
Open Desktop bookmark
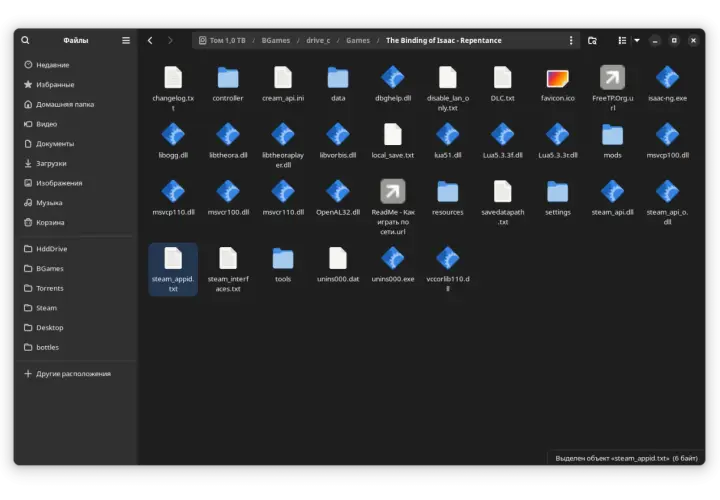point(76,327)
